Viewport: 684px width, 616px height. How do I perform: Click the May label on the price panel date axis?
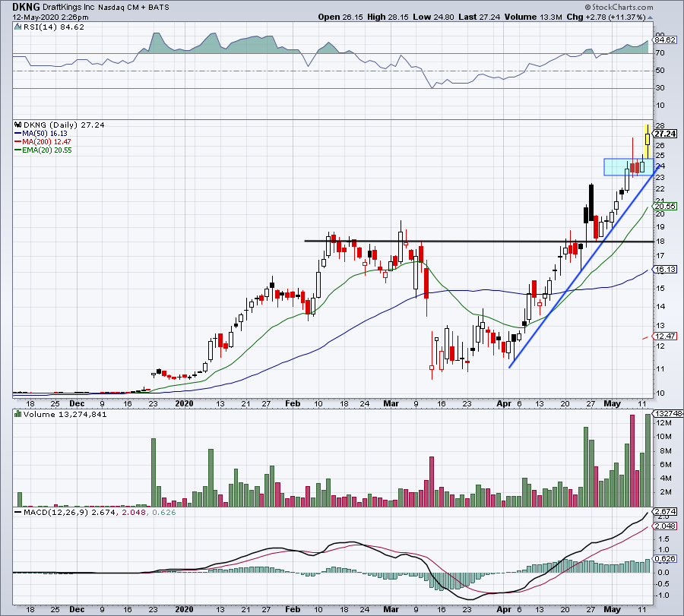click(612, 403)
